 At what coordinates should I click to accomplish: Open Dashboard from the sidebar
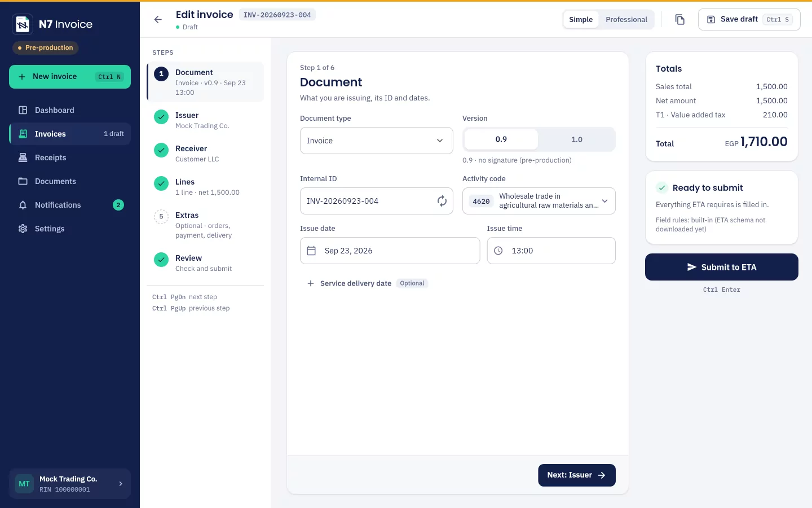click(x=70, y=110)
